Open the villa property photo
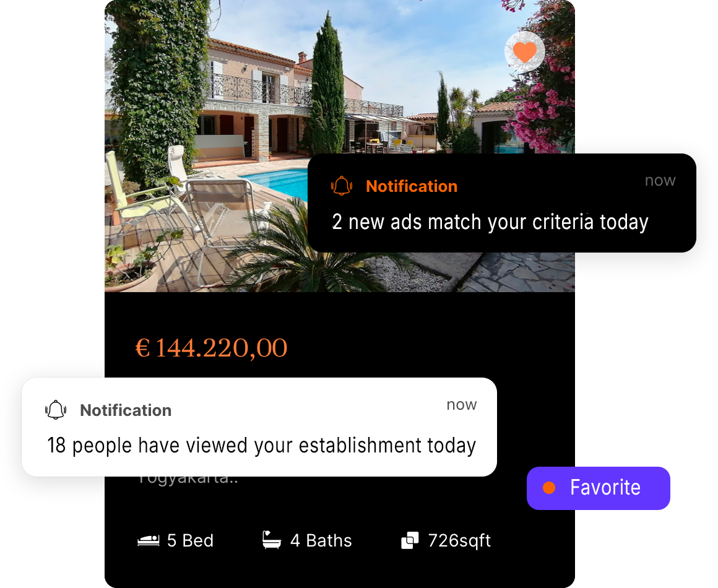 [340, 146]
